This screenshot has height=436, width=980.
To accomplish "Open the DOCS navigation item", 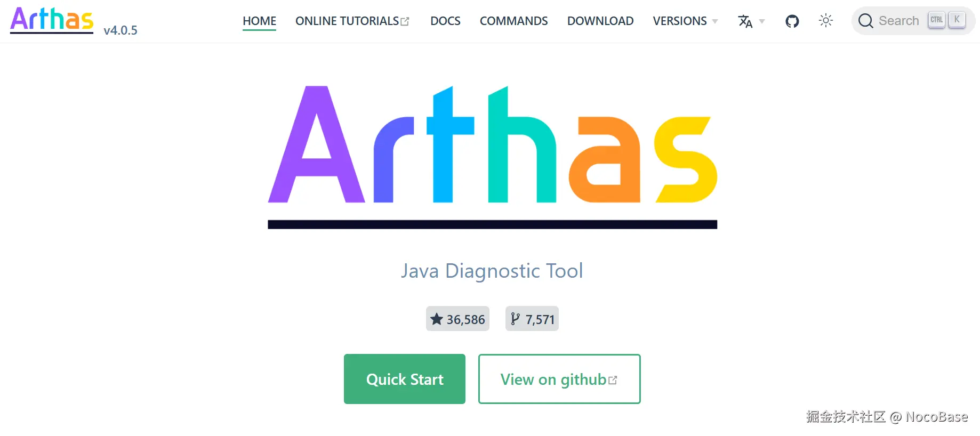I will click(445, 21).
